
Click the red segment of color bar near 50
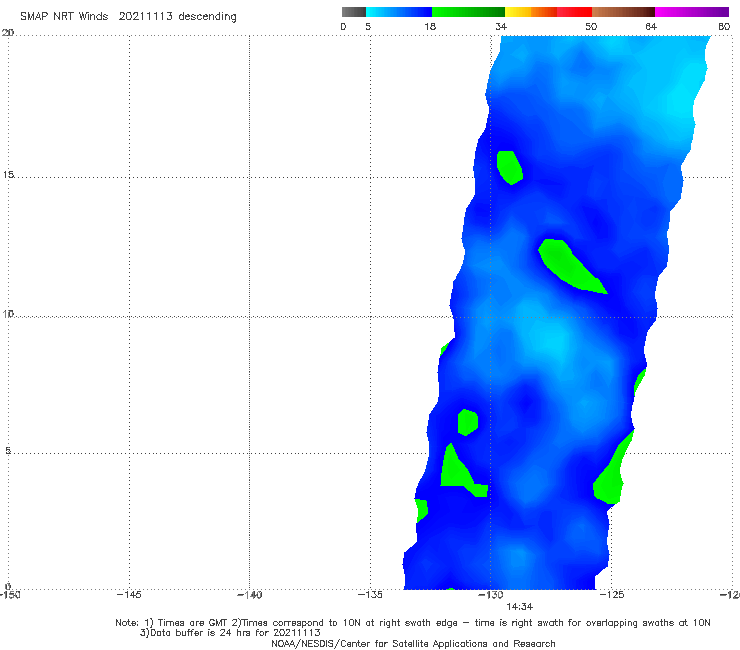click(x=574, y=12)
